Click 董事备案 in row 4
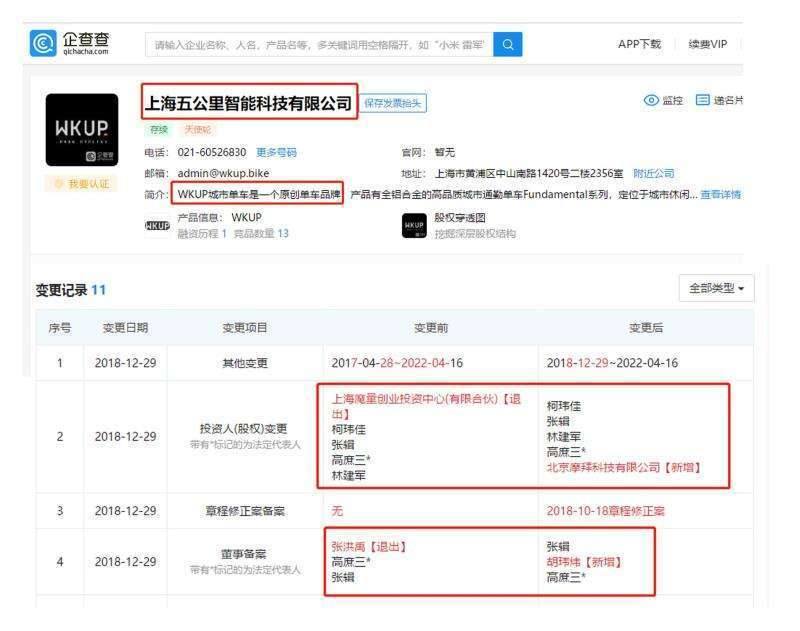 (244, 554)
